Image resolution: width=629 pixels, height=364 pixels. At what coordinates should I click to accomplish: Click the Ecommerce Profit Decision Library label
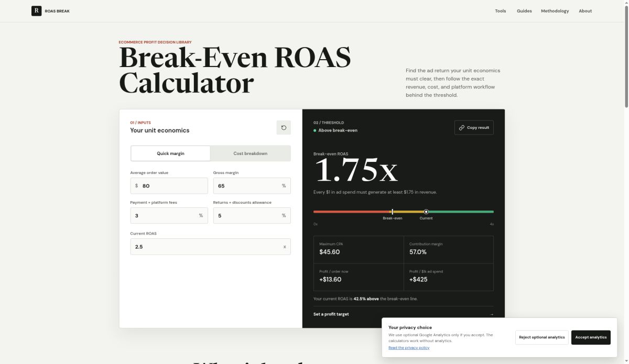pos(155,42)
